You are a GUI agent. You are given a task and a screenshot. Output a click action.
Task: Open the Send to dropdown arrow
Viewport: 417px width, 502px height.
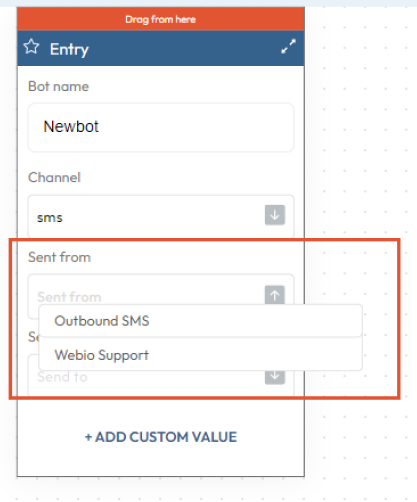275,377
